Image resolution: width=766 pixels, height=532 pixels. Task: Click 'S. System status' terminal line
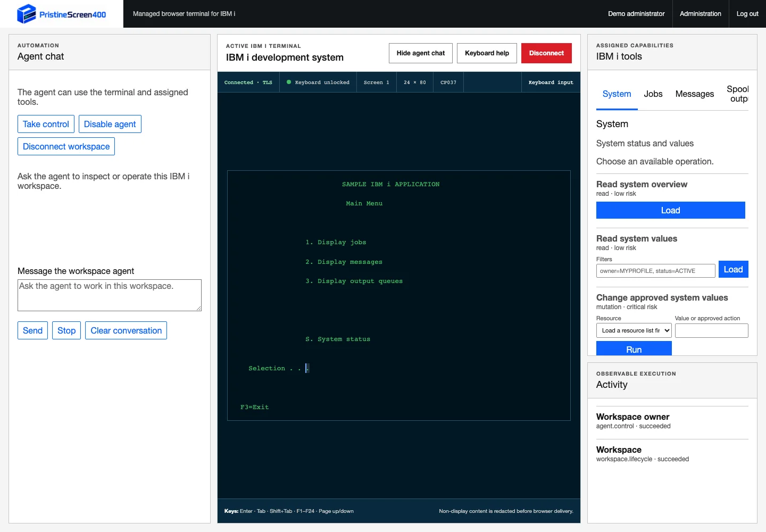pyautogui.click(x=338, y=339)
